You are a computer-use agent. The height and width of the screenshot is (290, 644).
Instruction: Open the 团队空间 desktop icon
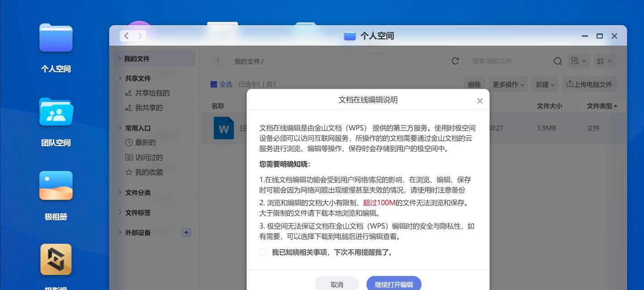[56, 112]
